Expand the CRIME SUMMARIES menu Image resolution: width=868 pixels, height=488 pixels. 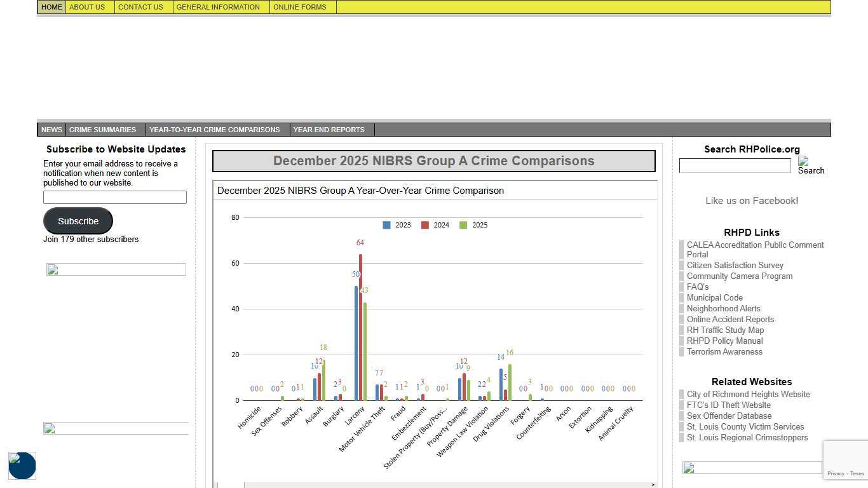pyautogui.click(x=103, y=130)
